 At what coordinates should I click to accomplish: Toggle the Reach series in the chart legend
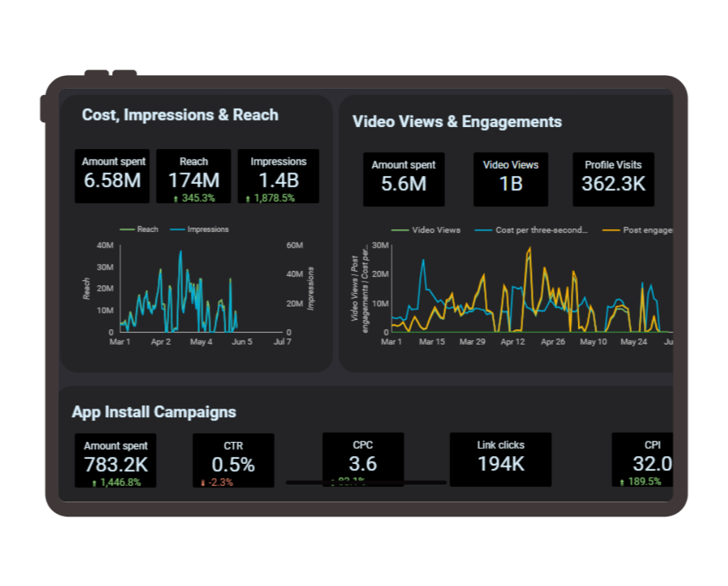click(140, 229)
